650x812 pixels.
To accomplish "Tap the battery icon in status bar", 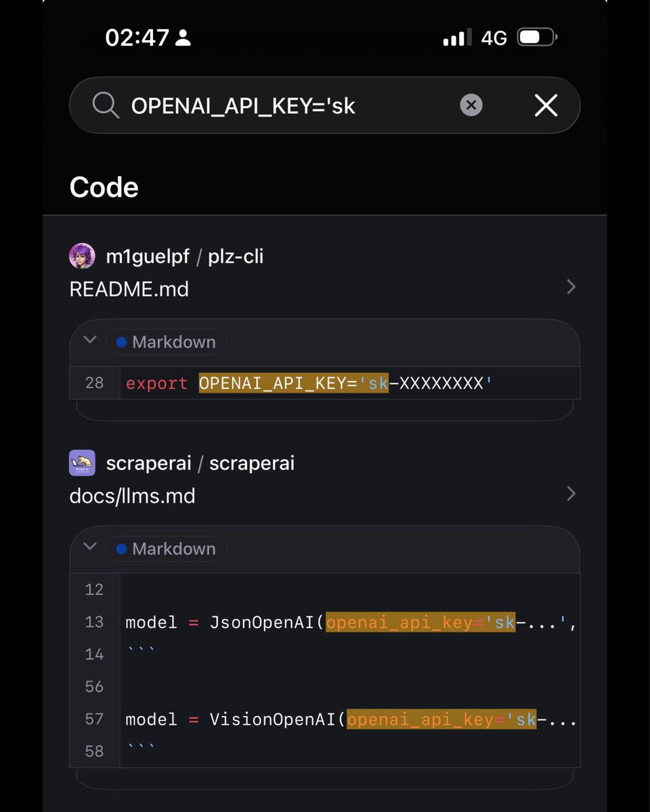I will 537,37.
